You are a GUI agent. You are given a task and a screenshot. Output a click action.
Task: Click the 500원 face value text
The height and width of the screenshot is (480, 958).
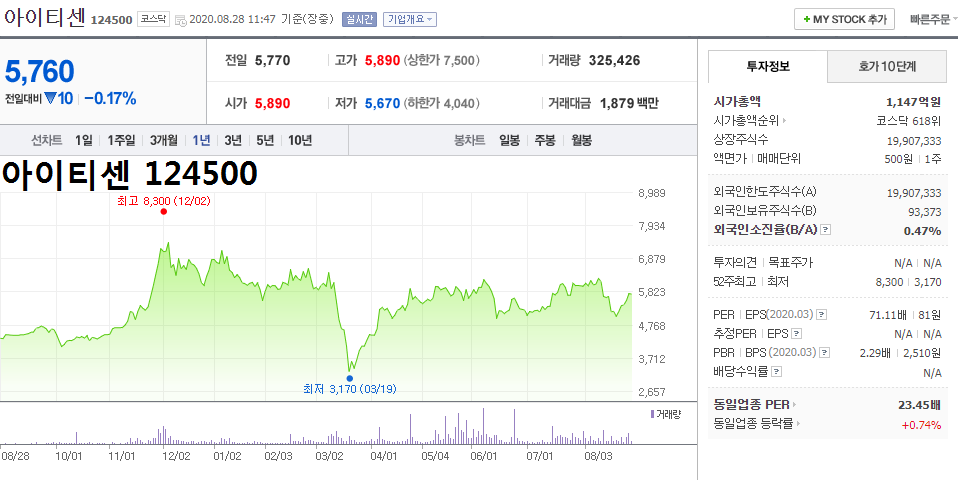pos(898,159)
